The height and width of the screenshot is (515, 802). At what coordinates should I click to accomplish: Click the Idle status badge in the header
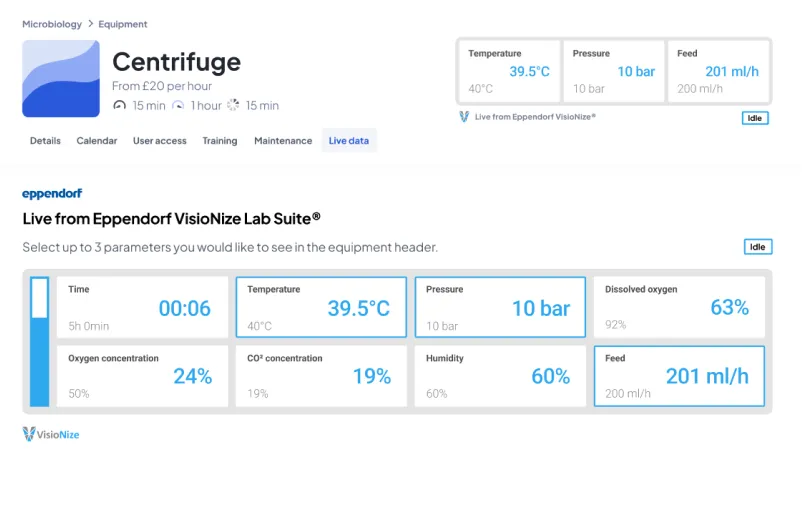(x=757, y=118)
